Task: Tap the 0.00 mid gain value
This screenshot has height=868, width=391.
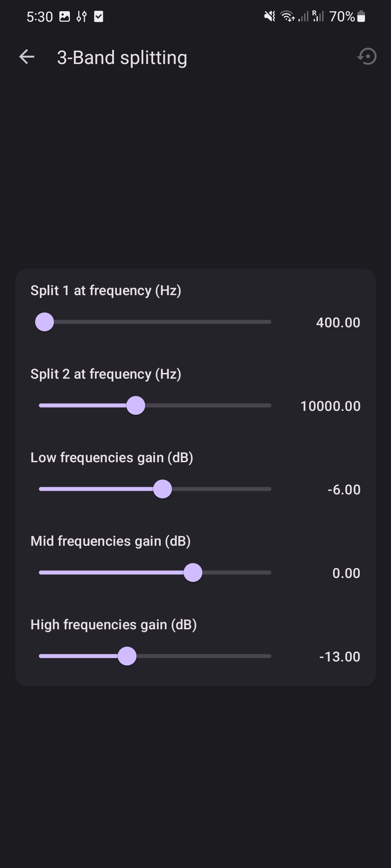Action: pos(346,573)
